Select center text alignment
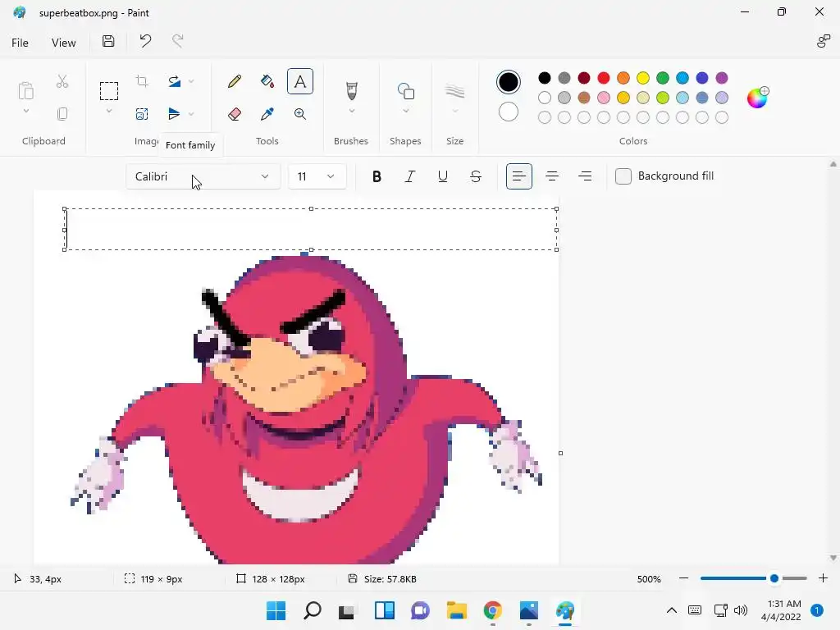This screenshot has height=630, width=840. click(552, 176)
